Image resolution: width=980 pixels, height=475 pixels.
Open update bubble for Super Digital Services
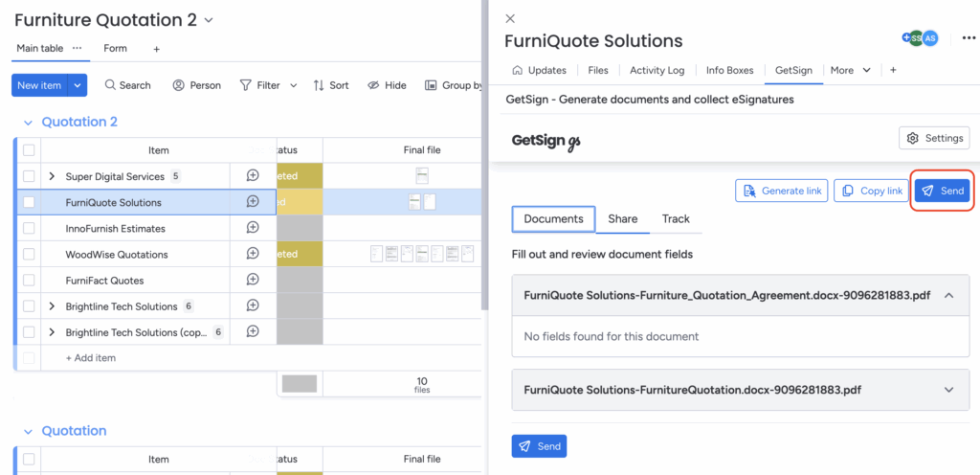pos(253,176)
